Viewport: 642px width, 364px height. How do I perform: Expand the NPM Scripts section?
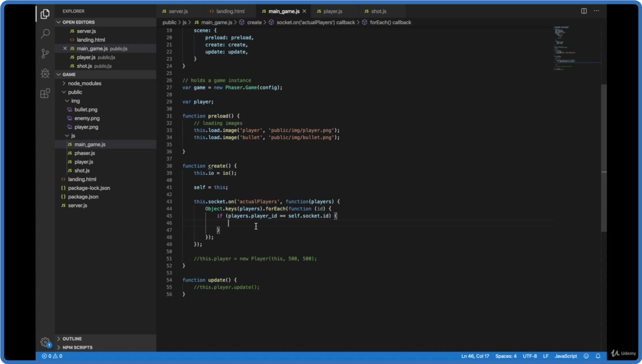pyautogui.click(x=77, y=347)
